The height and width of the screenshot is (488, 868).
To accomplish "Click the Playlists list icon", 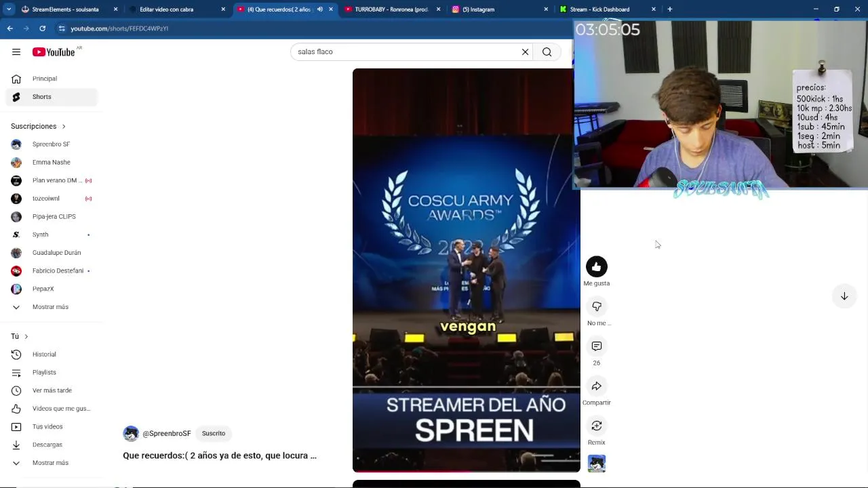I will point(16,373).
